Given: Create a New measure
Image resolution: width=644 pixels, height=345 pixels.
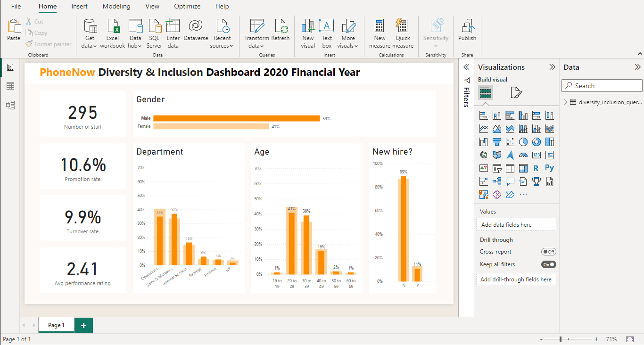Looking at the screenshot, I should click(x=380, y=33).
